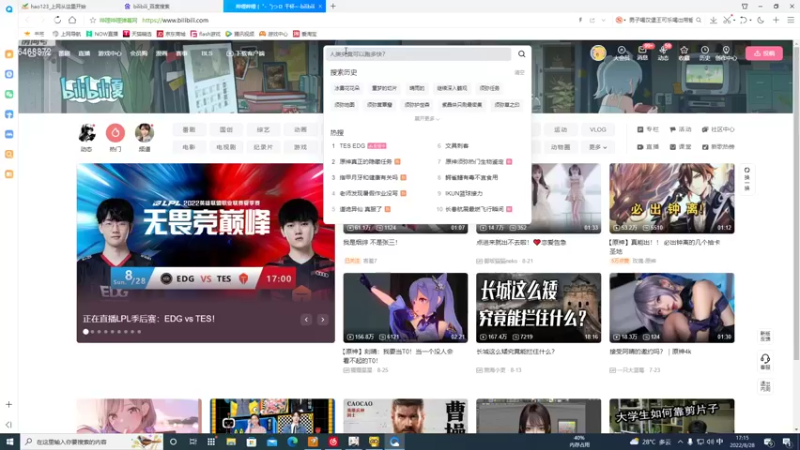Open the File Explorer taskbar icon
800x450 pixels.
[231, 442]
